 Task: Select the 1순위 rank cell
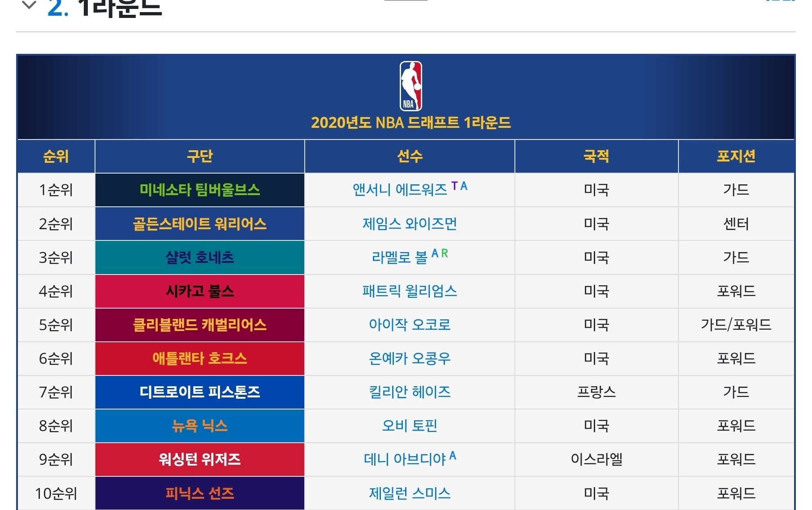56,190
